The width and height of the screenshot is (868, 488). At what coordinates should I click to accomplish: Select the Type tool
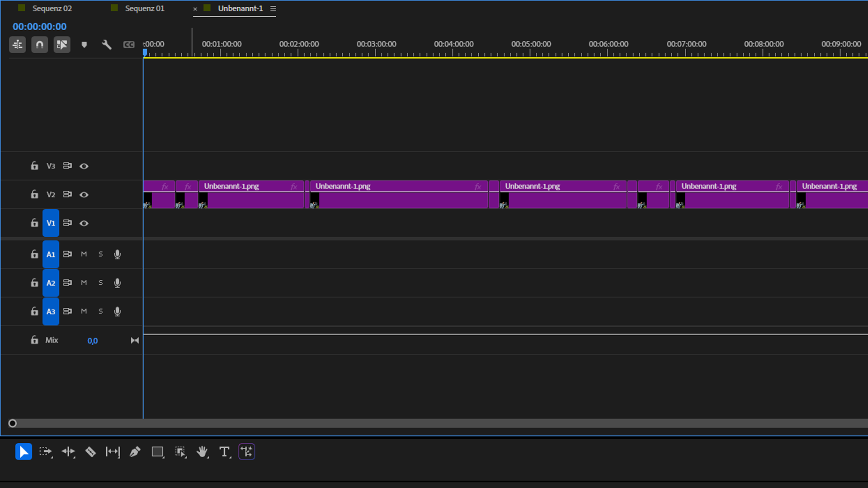point(225,452)
